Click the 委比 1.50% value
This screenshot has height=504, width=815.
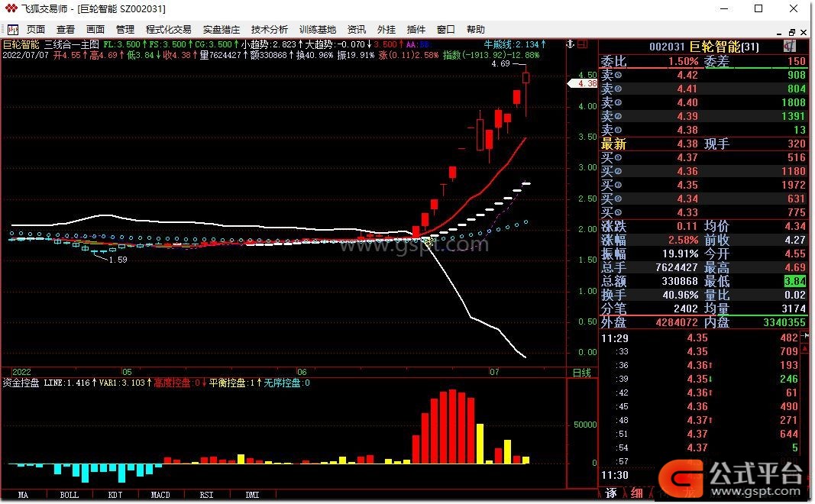point(683,61)
